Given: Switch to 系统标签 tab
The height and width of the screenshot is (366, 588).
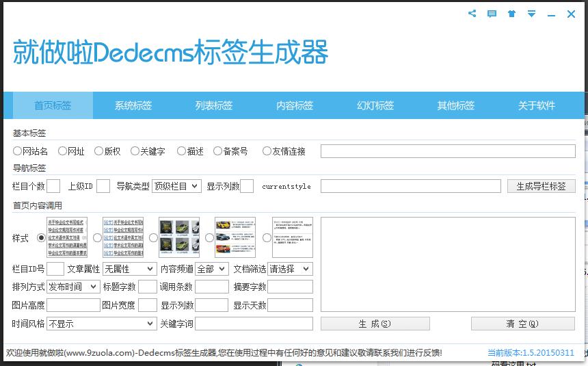Looking at the screenshot, I should [133, 105].
